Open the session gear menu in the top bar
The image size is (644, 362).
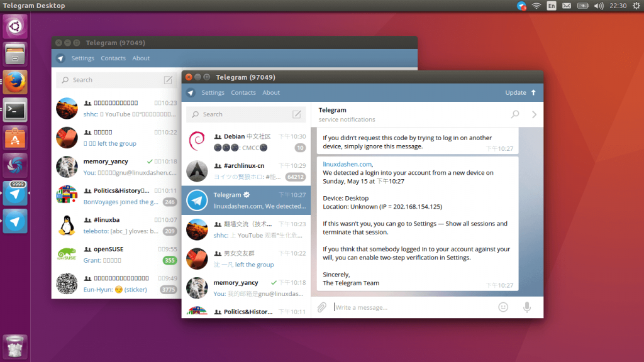[637, 6]
